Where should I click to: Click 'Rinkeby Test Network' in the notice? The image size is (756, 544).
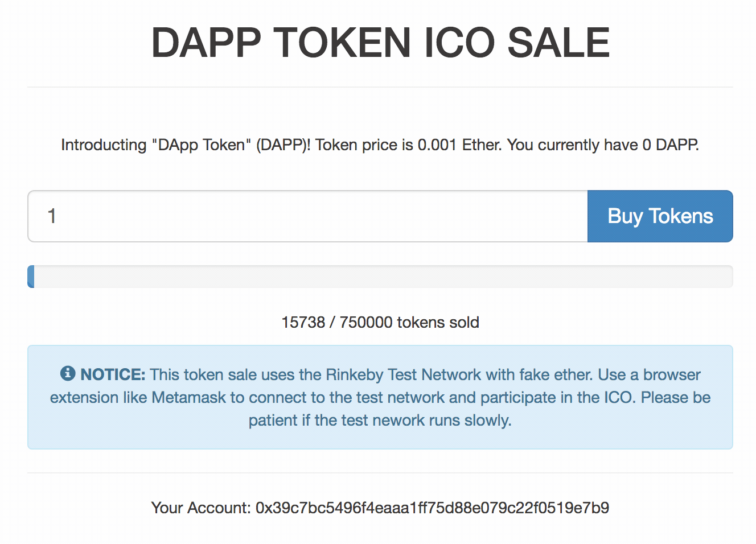403,374
